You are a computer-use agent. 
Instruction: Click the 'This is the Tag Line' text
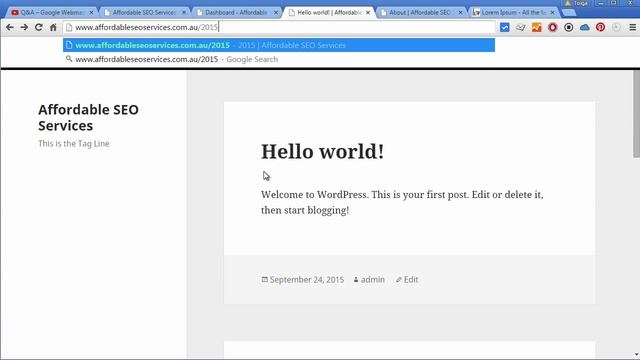[74, 144]
